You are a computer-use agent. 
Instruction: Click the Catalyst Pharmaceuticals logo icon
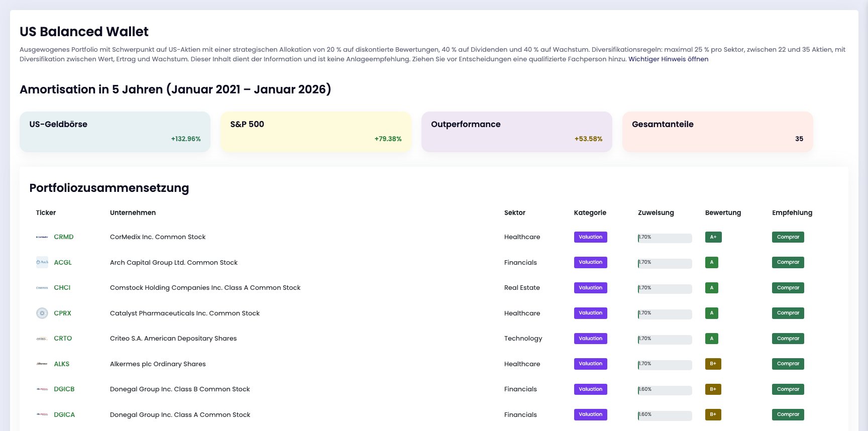42,313
